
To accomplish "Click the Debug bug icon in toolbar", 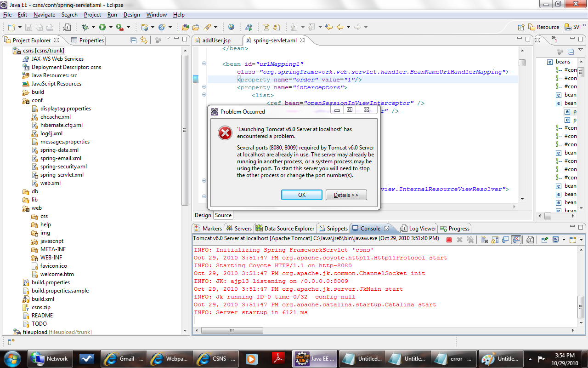I will (85, 27).
